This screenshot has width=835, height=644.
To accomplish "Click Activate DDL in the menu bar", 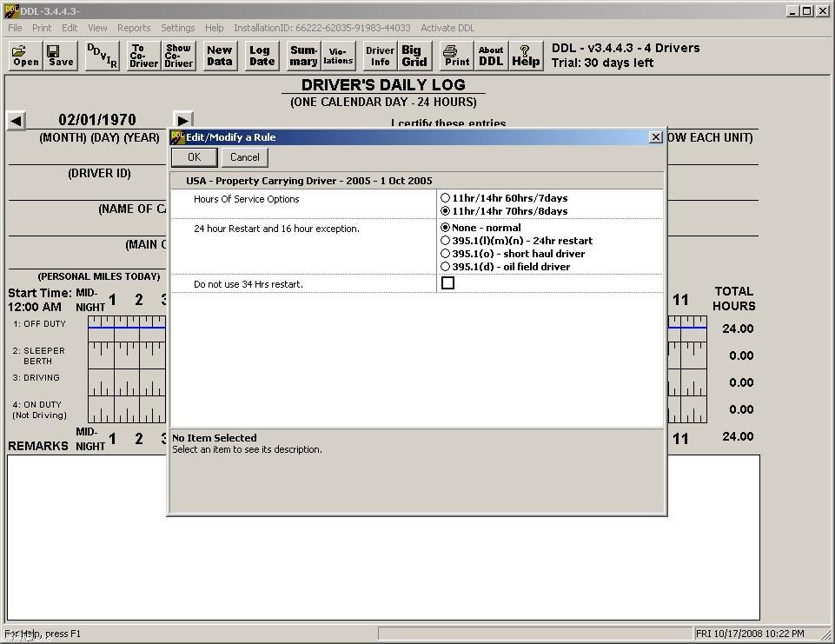I will point(447,27).
